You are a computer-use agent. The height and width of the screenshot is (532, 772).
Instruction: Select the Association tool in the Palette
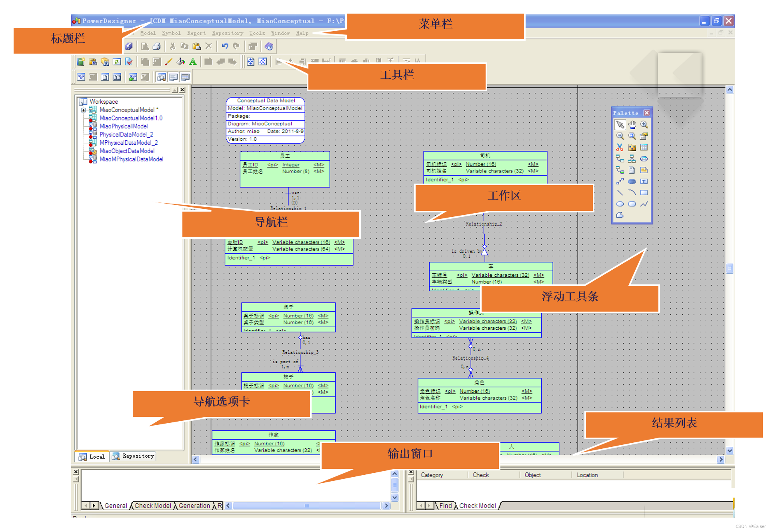pos(644,159)
